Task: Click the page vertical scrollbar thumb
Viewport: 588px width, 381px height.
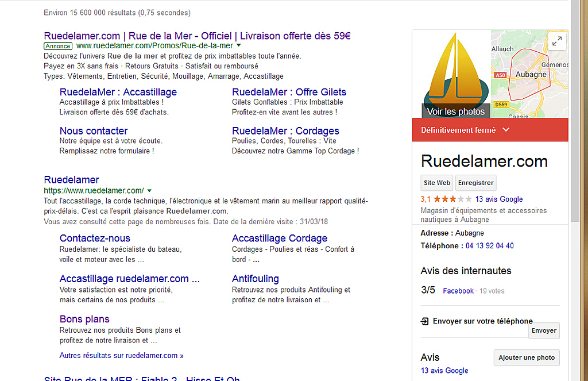Action: (x=575, y=111)
